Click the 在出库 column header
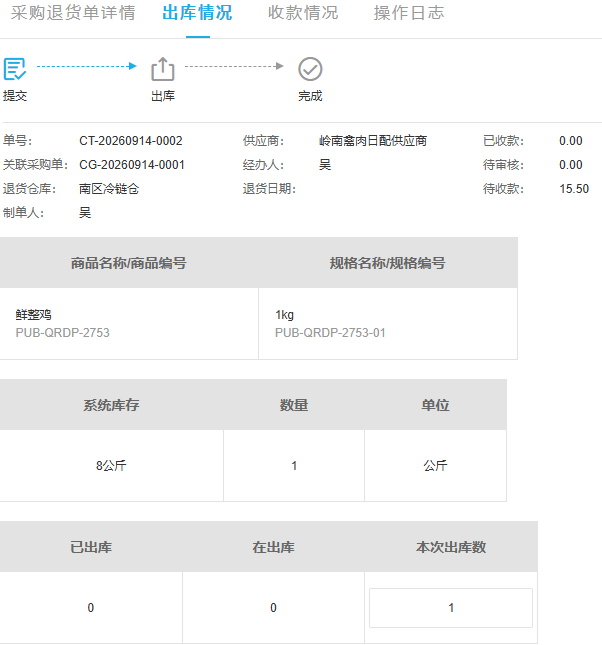 coord(273,547)
